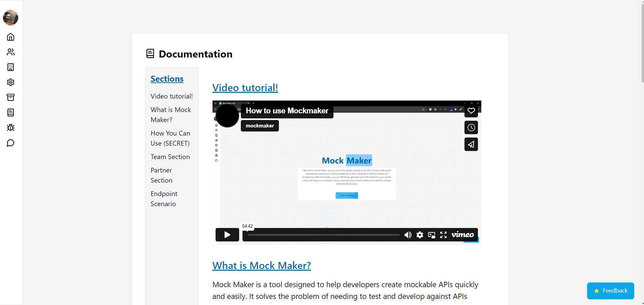Open the user avatar profile picture
Viewport: 644px width, 305px height.
10,17
